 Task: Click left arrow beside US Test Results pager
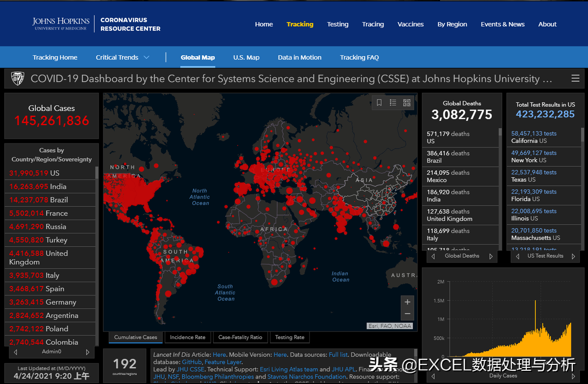517,256
